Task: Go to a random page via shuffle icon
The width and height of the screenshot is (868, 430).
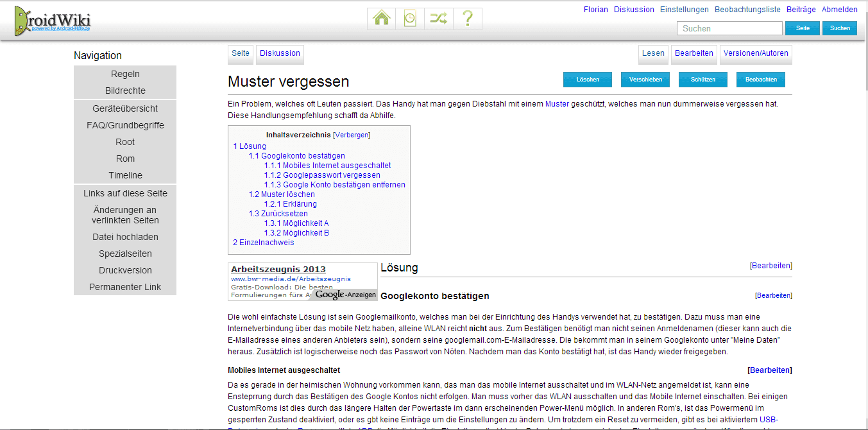Action: [438, 19]
